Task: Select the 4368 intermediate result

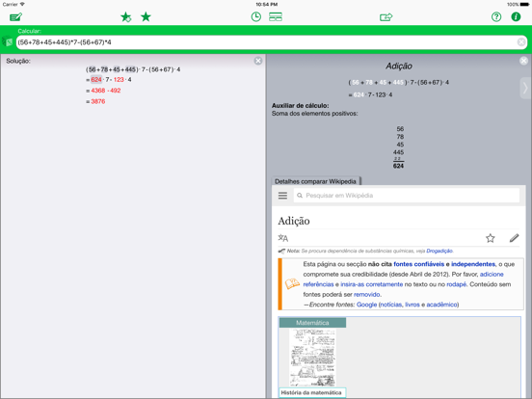Action: tap(98, 91)
